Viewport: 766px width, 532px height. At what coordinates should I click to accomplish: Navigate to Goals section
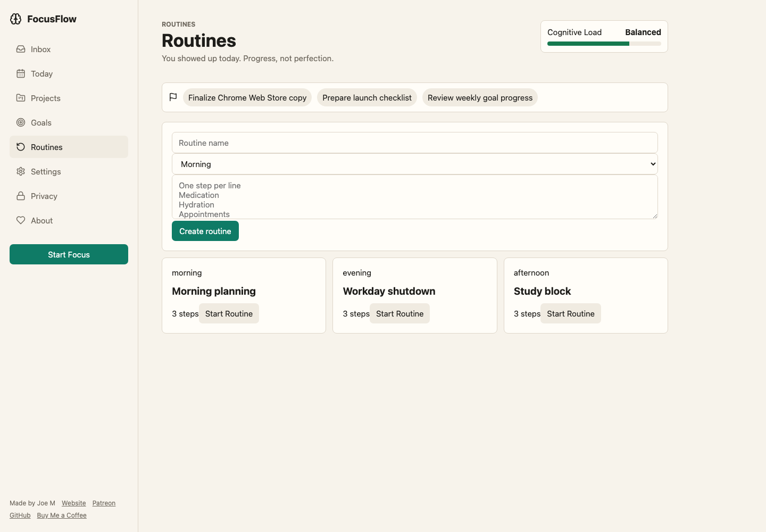pos(69,122)
